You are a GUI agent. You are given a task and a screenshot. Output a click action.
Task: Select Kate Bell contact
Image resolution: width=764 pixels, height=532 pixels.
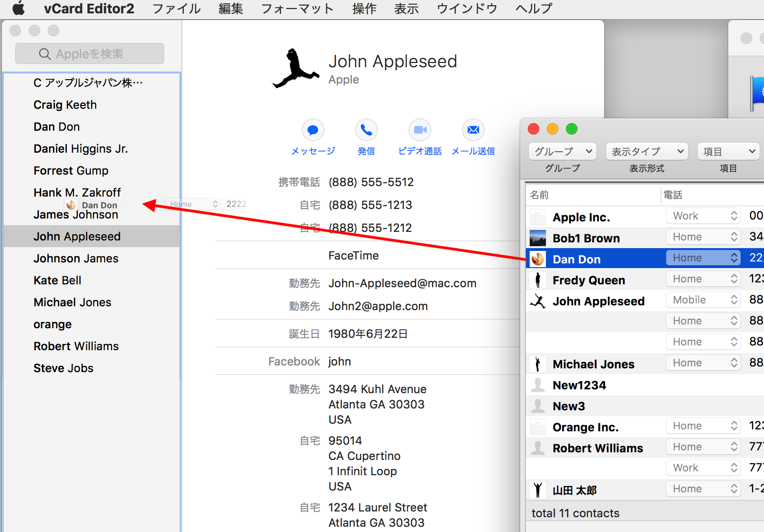[x=92, y=281]
